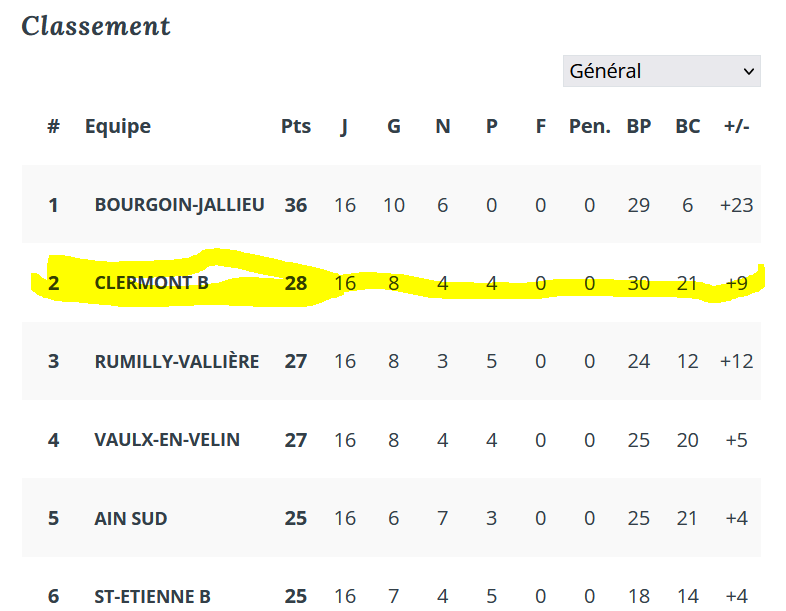The height and width of the screenshot is (611, 786).
Task: Click the Pen. column header
Action: coord(590,126)
